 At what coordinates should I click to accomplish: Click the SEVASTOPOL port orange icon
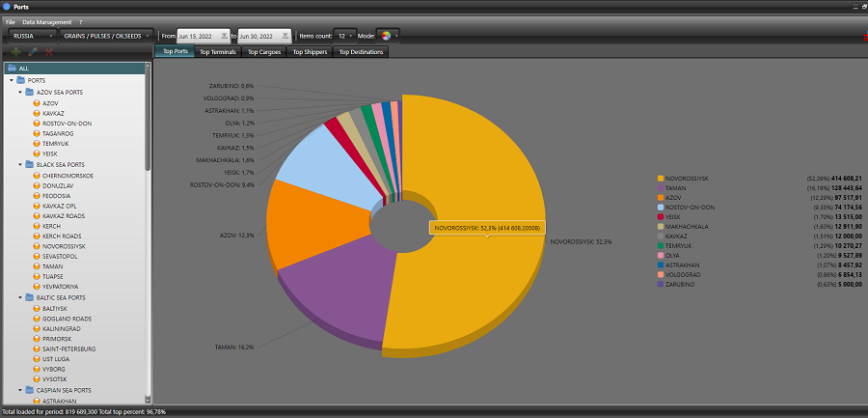coord(37,257)
